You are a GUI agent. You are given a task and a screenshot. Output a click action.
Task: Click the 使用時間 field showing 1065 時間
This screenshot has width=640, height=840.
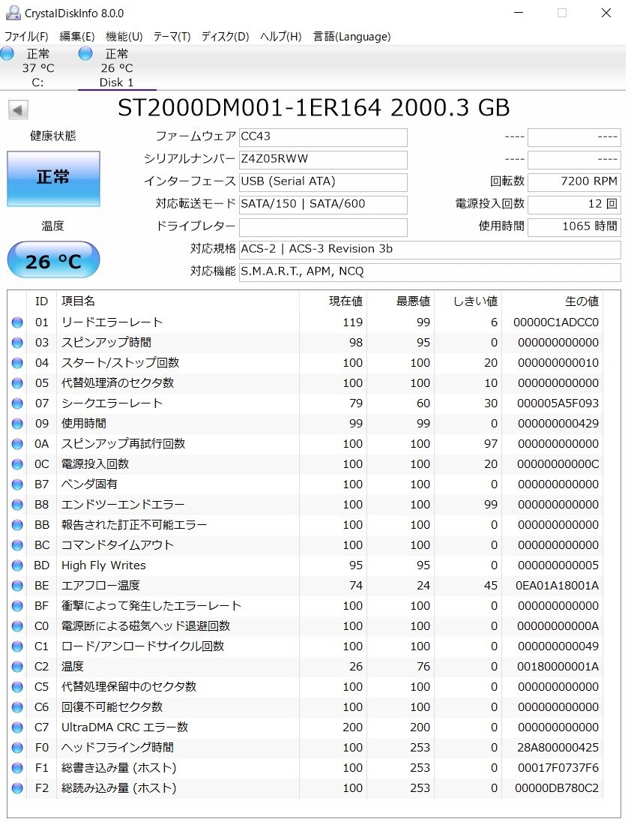[574, 227]
